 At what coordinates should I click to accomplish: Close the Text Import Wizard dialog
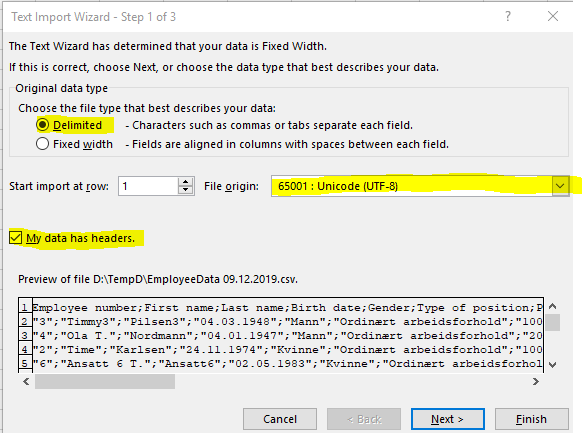(553, 16)
